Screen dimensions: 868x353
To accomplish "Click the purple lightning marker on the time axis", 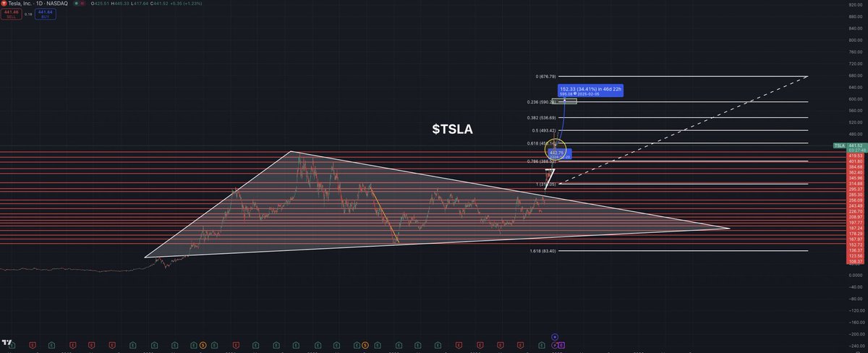I will 554,346.
